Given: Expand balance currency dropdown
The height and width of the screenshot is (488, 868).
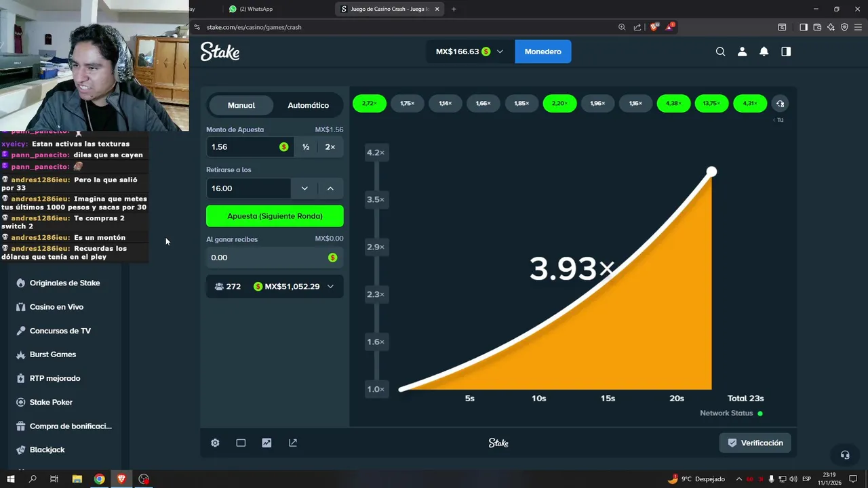Looking at the screenshot, I should click(500, 52).
